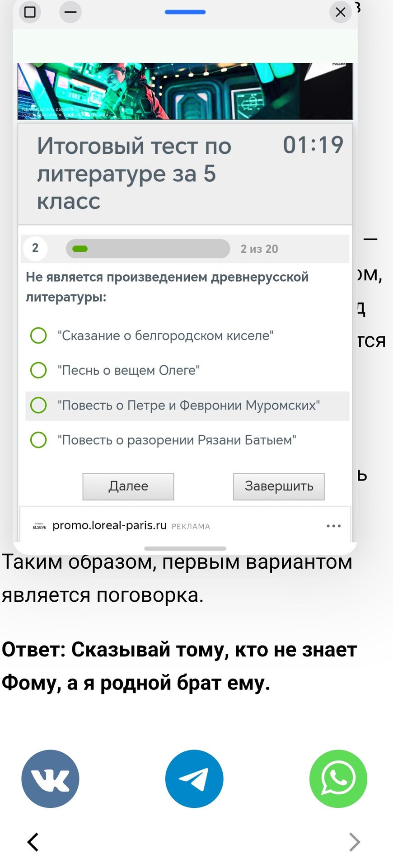Share the page via Telegram icon

coord(194,778)
